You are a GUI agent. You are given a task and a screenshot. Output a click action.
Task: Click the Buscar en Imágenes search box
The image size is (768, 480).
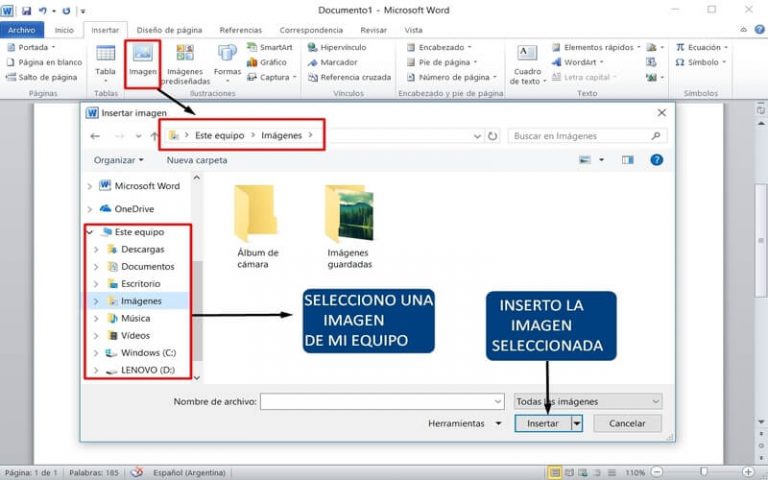click(x=587, y=136)
